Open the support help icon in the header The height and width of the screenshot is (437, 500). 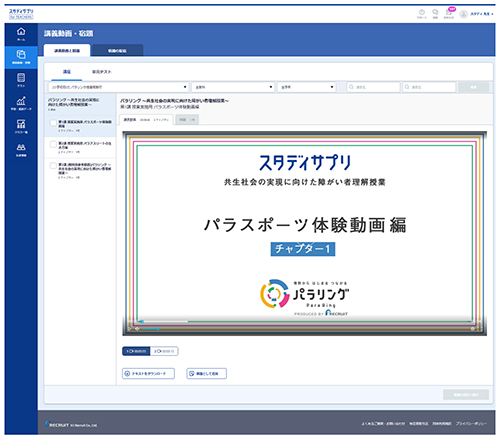(x=422, y=13)
